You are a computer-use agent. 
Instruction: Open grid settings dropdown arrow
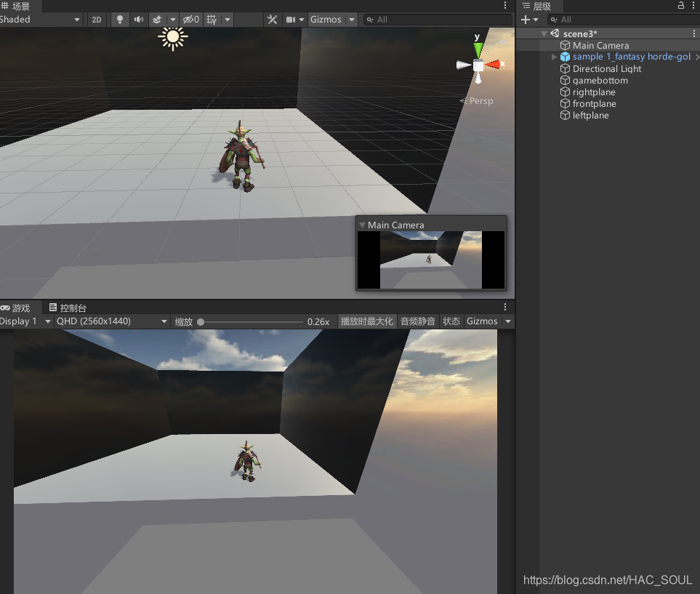[x=228, y=20]
